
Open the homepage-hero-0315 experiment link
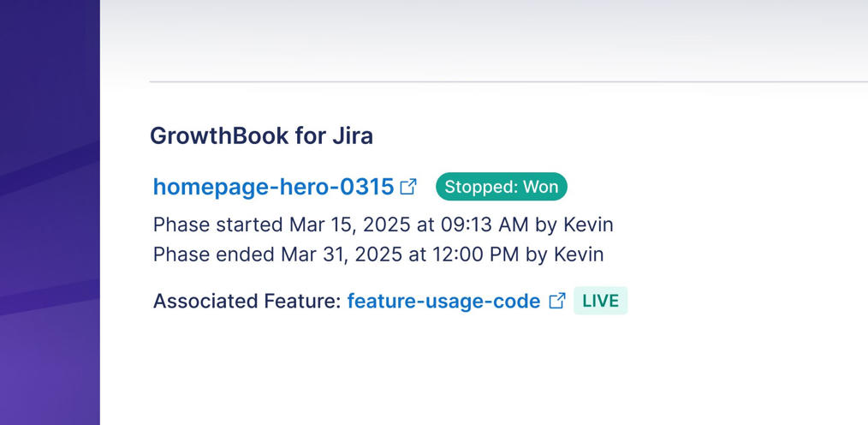tap(273, 187)
